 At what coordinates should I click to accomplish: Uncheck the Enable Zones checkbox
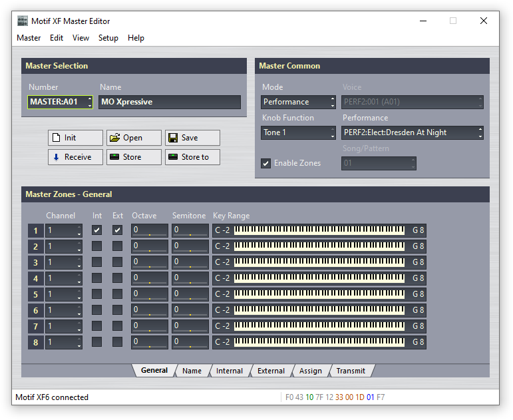point(266,163)
